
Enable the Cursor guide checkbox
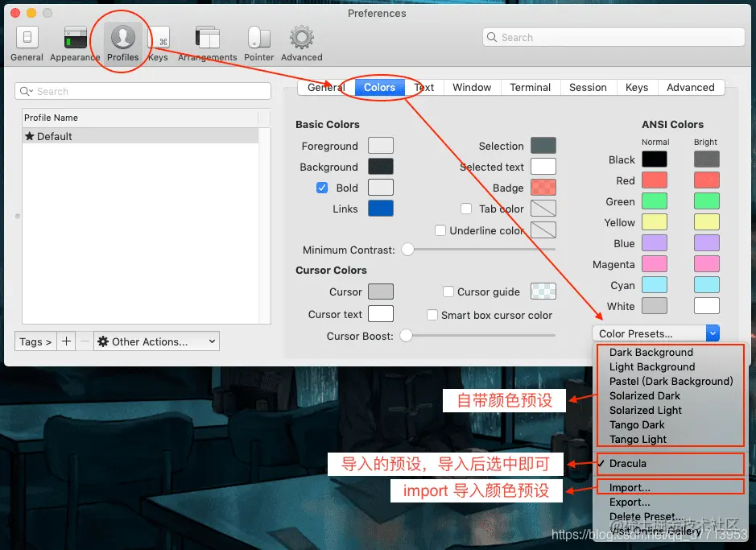tap(448, 292)
